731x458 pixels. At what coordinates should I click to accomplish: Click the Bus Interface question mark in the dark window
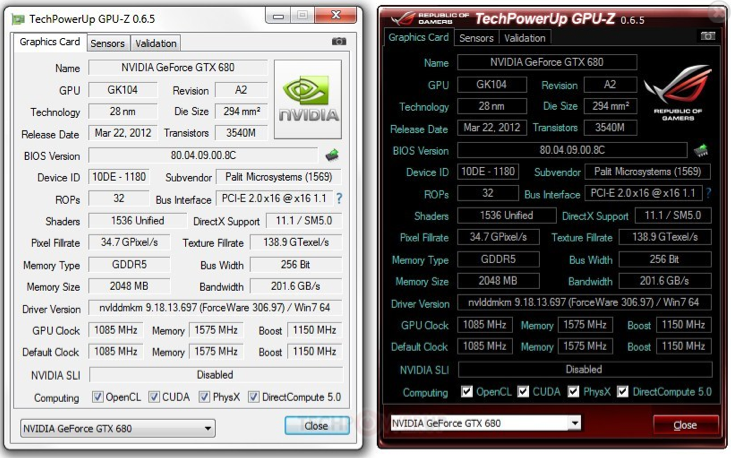pos(709,193)
